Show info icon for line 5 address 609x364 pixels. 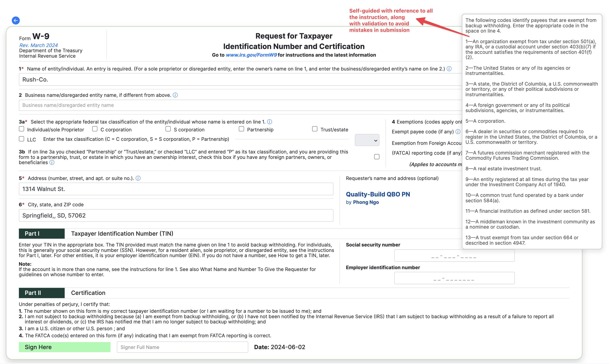point(138,178)
